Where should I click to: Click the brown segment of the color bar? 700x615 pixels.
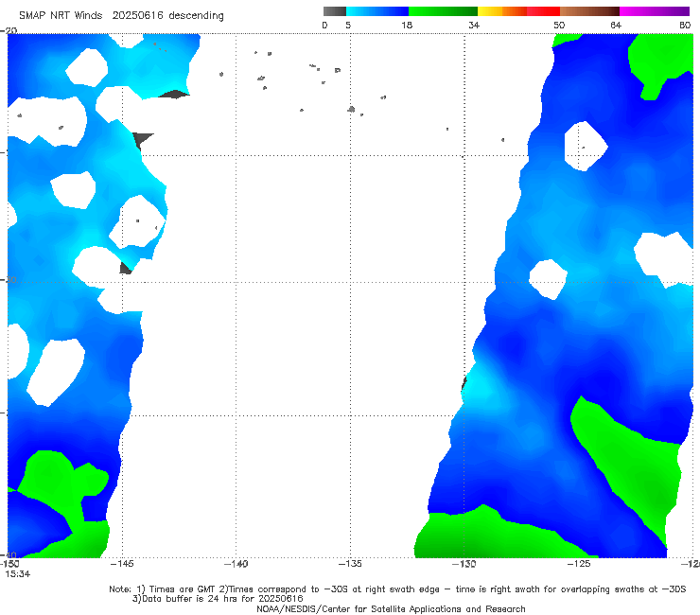coord(589,11)
